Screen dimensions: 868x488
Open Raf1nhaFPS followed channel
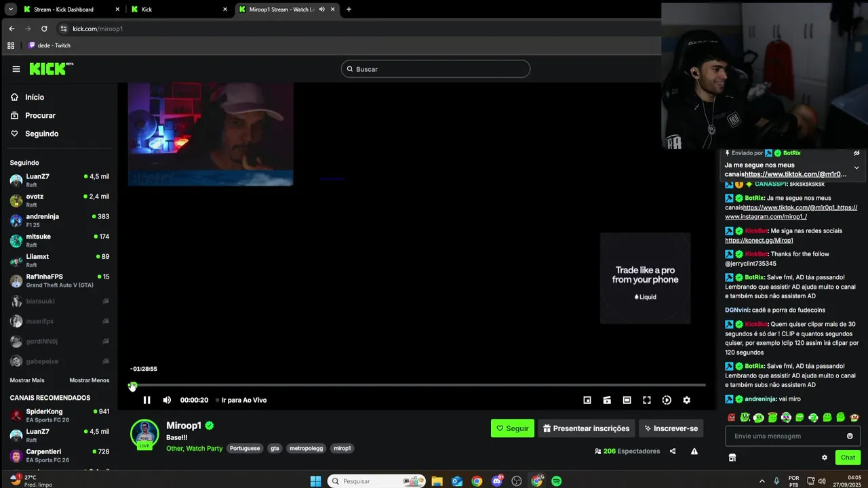(59, 281)
